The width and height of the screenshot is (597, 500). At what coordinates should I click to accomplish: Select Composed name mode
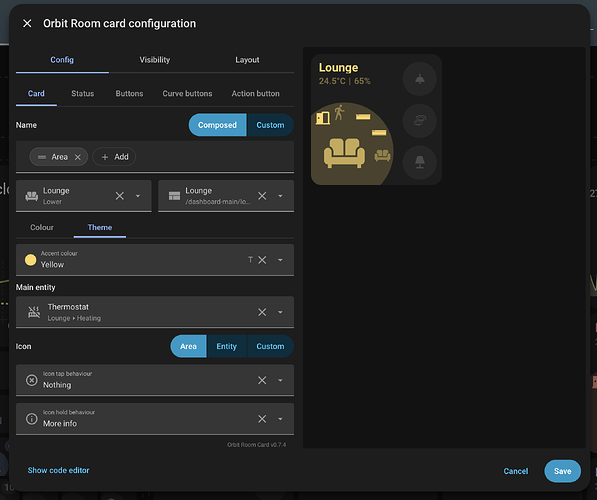coord(217,125)
